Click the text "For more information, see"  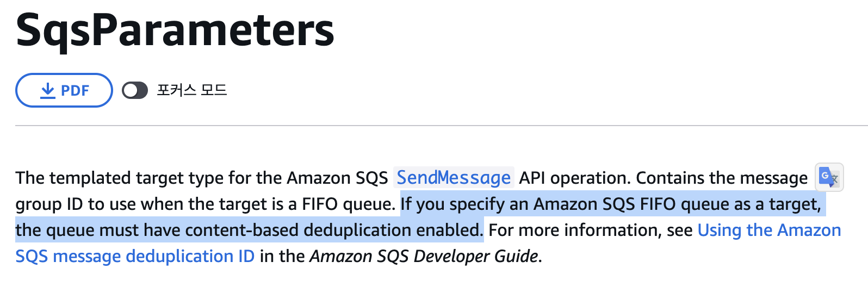591,230
